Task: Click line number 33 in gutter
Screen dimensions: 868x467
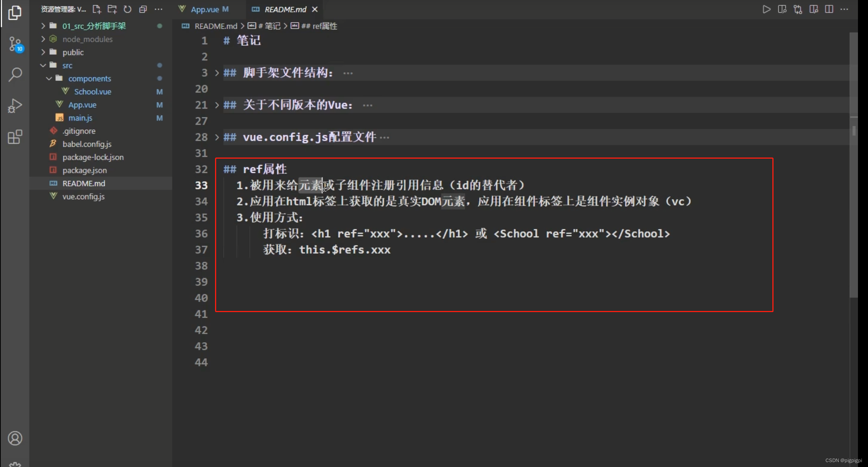Action: click(201, 185)
